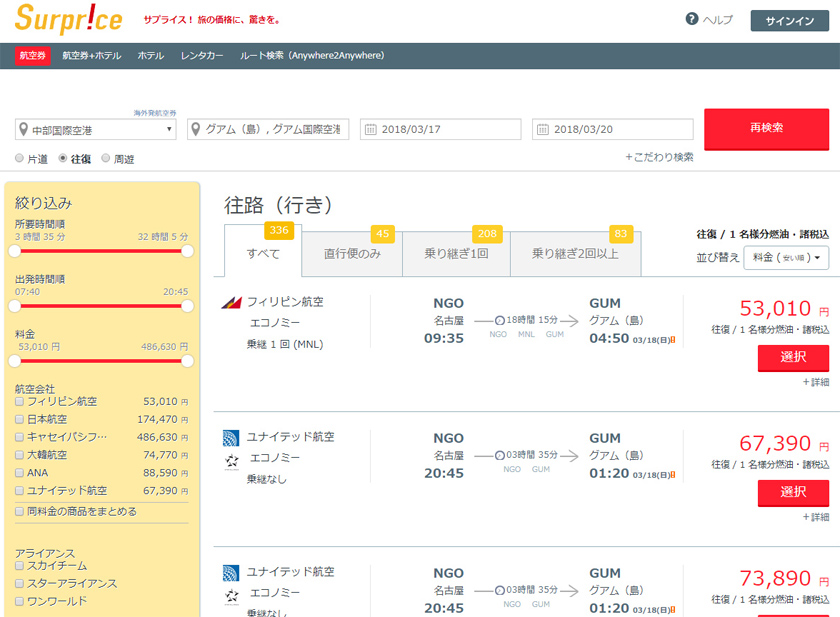Open ルート検索 (Anywhere2Anywhere) nav item

pyautogui.click(x=312, y=56)
